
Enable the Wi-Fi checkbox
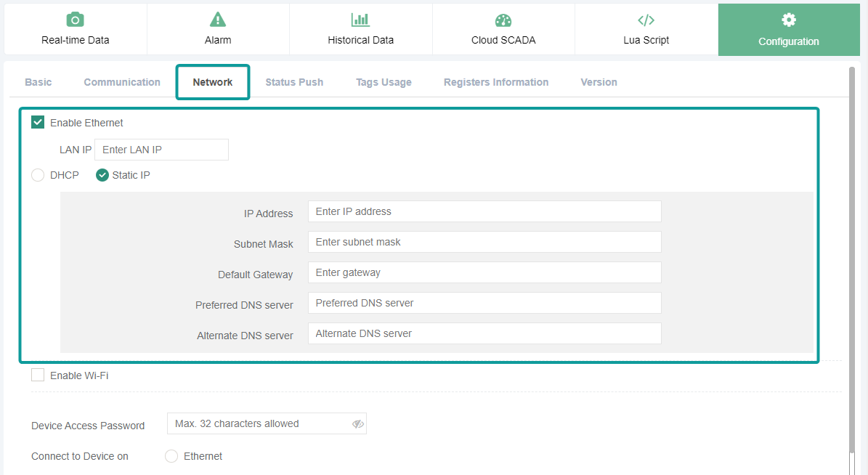click(38, 375)
